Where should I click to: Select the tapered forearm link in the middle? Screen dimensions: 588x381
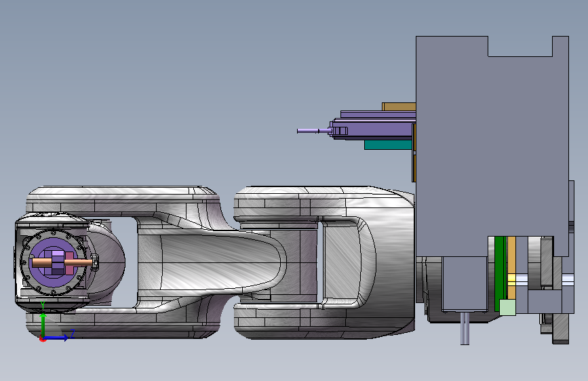(x=221, y=262)
